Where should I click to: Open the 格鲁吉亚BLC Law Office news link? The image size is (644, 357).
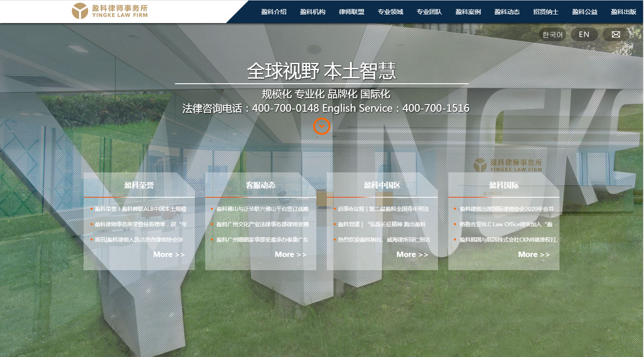coord(505,224)
